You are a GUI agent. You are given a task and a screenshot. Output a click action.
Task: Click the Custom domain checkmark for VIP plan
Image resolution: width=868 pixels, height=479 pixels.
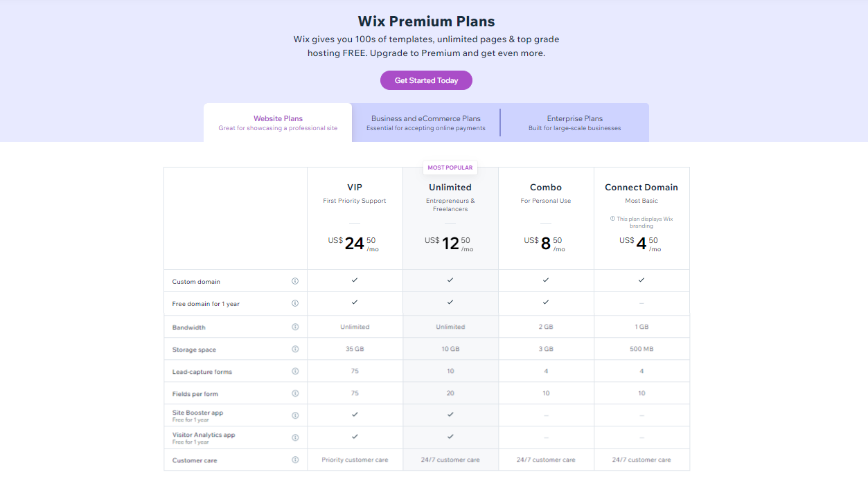(x=355, y=281)
